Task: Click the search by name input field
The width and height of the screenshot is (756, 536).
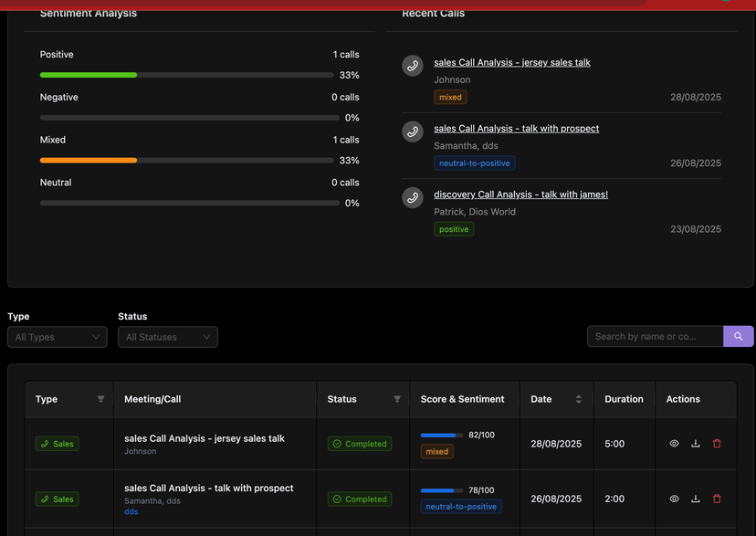Action: pos(655,336)
